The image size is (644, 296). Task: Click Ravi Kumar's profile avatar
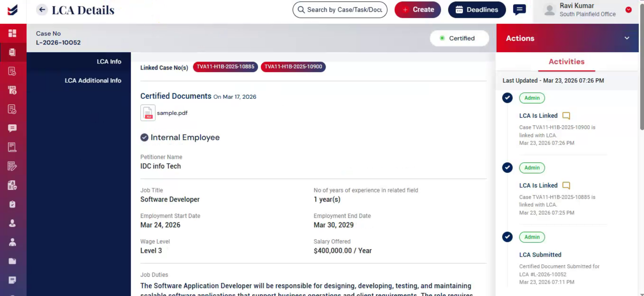(550, 10)
